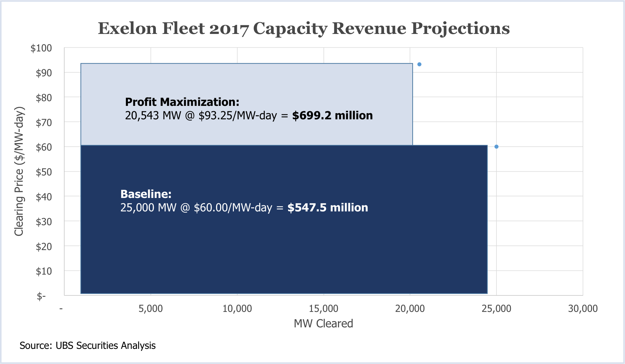The width and height of the screenshot is (625, 364).
Task: Click the $- zero label on y-axis
Action: click(41, 296)
